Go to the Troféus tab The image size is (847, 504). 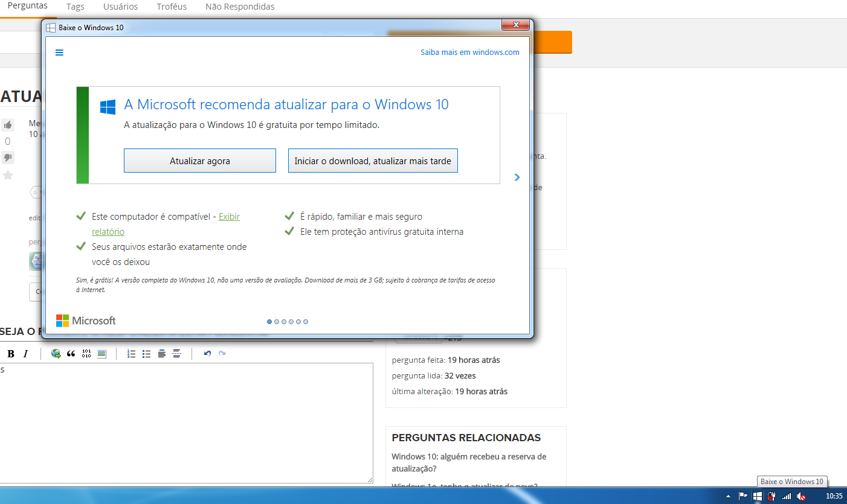[x=172, y=7]
